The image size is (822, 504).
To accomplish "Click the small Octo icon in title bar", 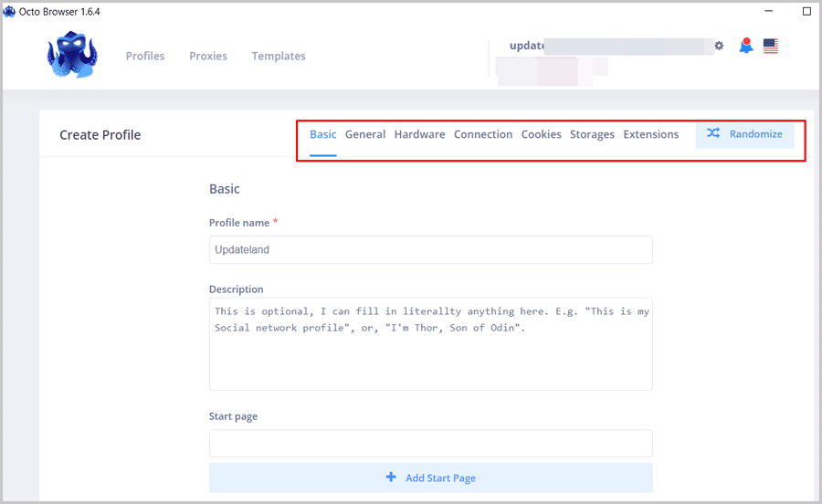I will click(9, 12).
